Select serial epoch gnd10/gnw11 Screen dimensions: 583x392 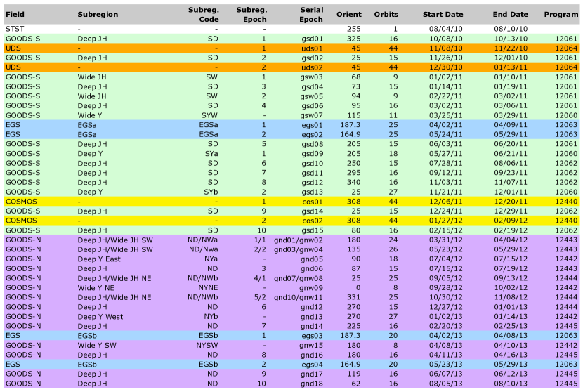299,298
